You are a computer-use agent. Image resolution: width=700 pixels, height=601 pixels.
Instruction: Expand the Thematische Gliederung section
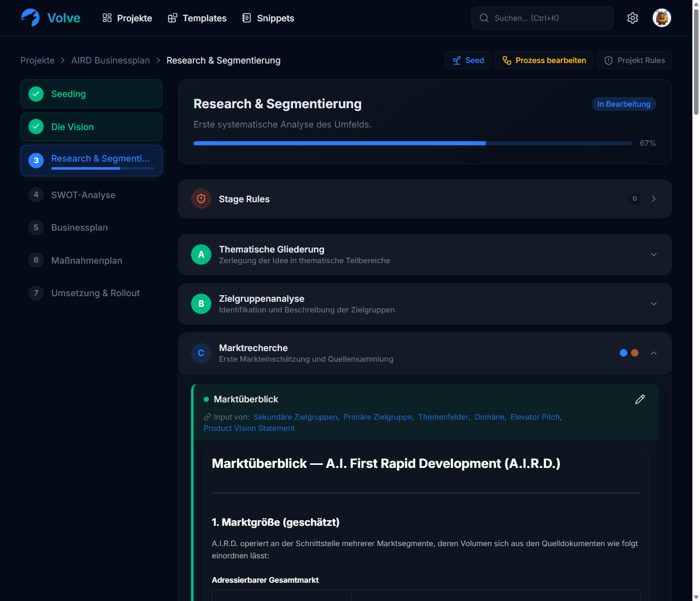coord(654,255)
